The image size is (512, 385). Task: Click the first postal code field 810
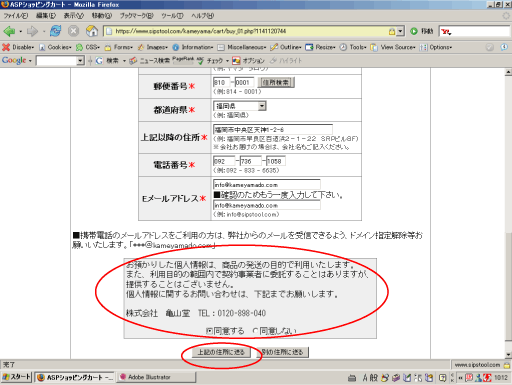(221, 82)
